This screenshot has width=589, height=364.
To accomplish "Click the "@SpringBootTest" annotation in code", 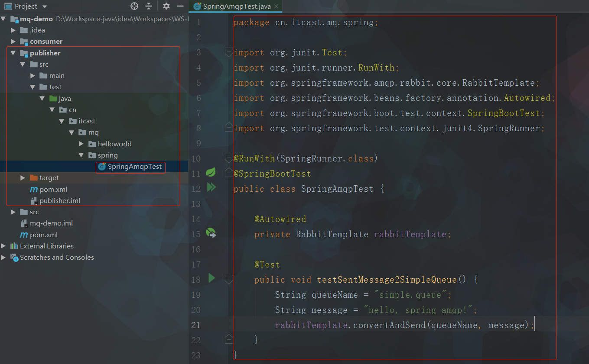I will click(272, 174).
